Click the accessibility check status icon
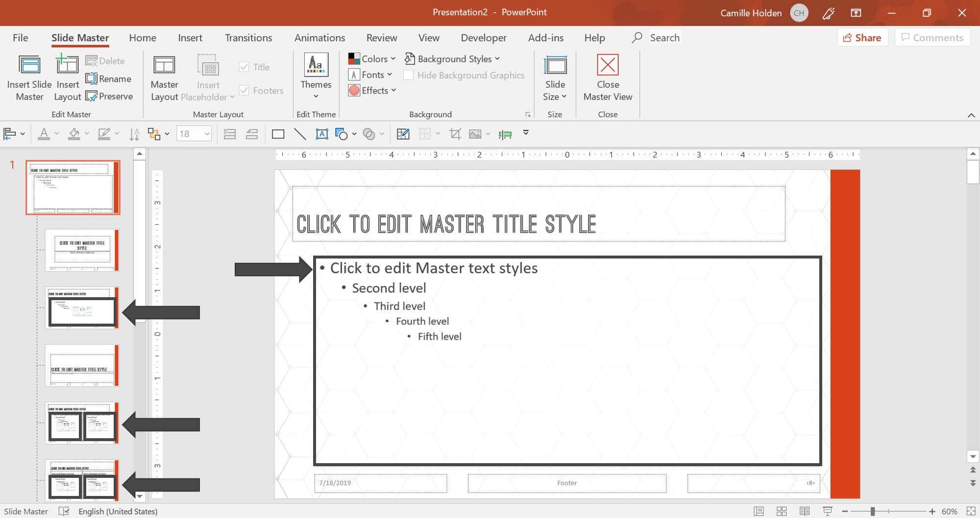This screenshot has width=980, height=518. 64,511
